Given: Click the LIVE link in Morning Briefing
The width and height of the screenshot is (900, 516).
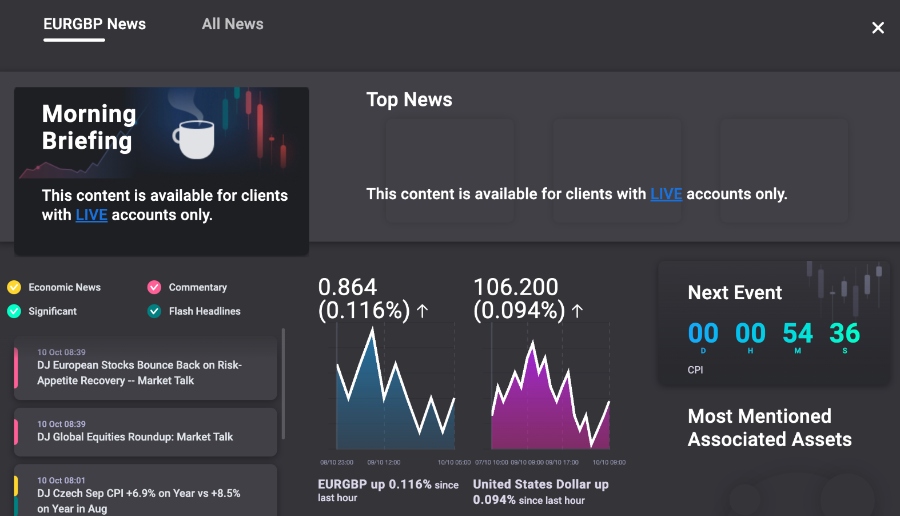Looking at the screenshot, I should pyautogui.click(x=91, y=215).
